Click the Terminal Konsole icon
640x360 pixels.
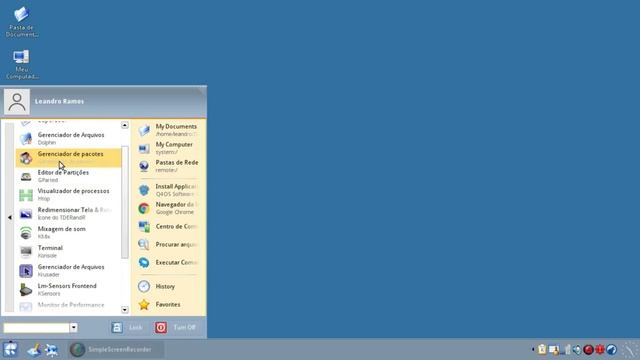(26, 252)
